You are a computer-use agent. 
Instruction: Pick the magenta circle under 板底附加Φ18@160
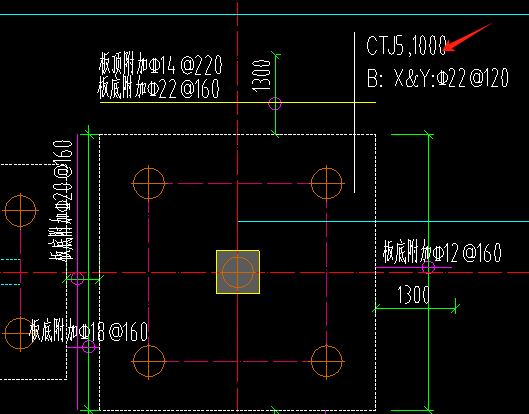[x=88, y=347]
